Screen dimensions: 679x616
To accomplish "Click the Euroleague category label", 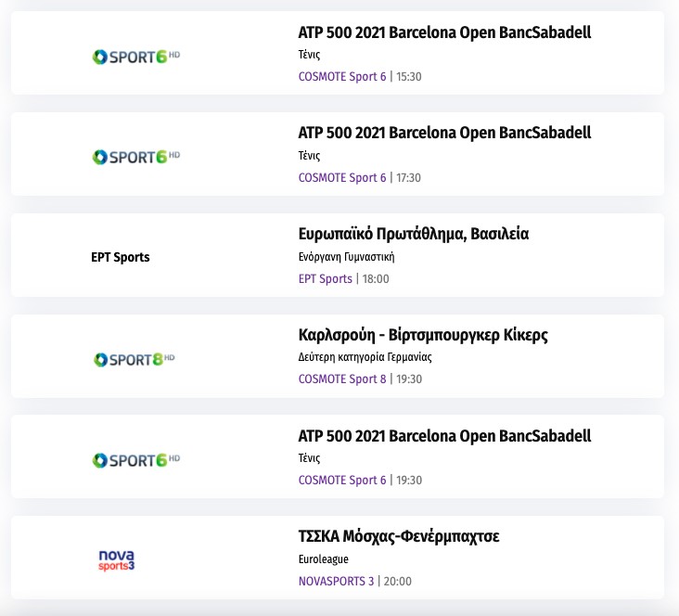I will [x=324, y=559].
